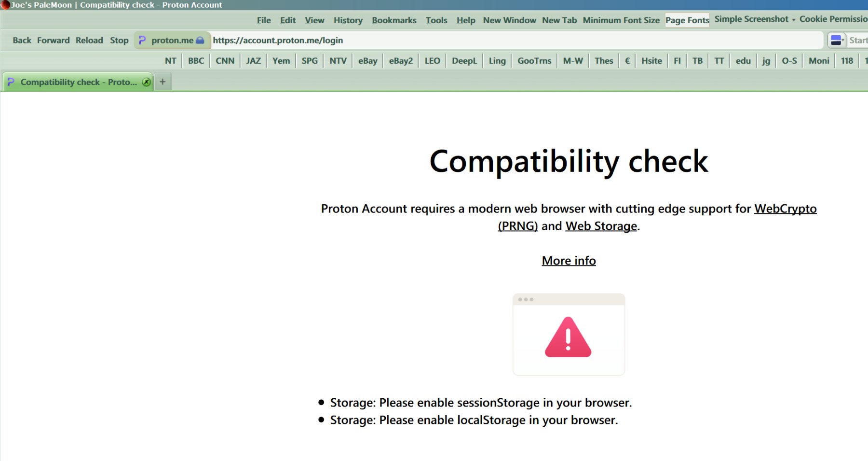Viewport: 868px width, 461px height.
Task: Open the Edit menu
Action: pyautogui.click(x=288, y=20)
